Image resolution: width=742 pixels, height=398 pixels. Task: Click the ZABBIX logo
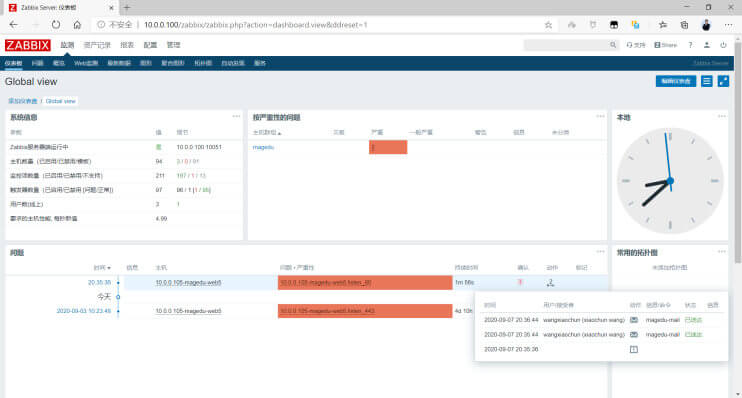[x=27, y=45]
